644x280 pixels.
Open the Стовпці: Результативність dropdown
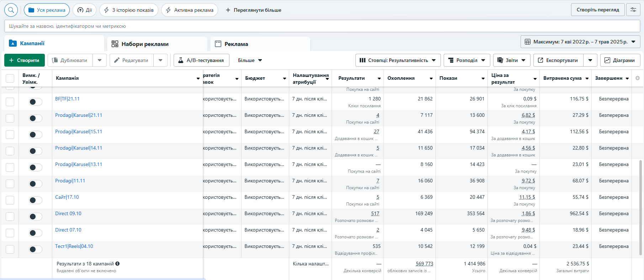point(398,60)
